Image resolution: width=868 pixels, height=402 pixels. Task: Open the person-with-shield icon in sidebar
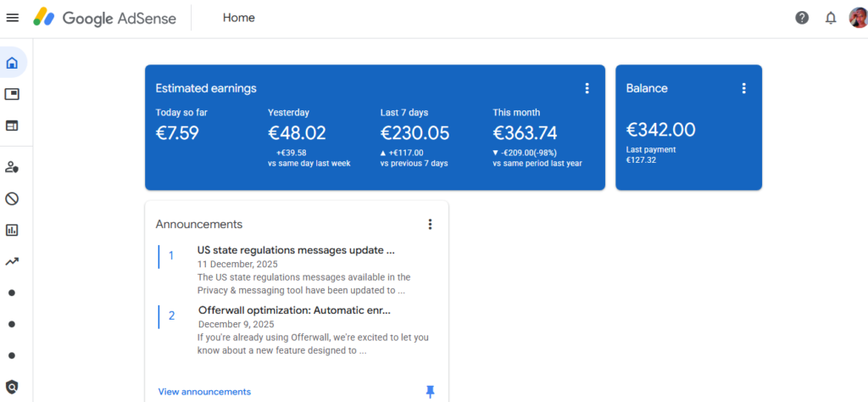pyautogui.click(x=12, y=167)
